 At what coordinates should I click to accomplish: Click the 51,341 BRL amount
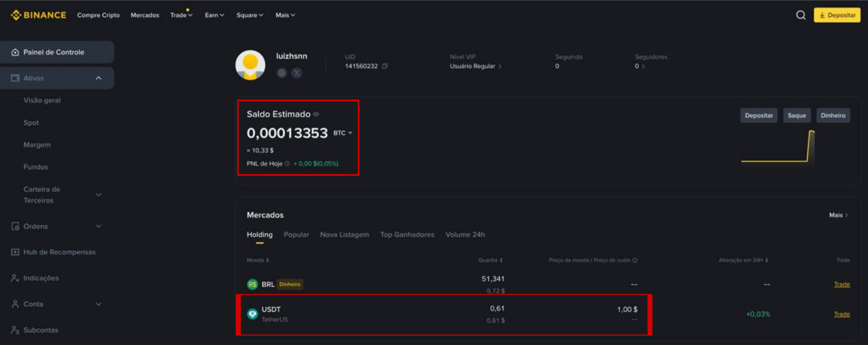point(493,279)
